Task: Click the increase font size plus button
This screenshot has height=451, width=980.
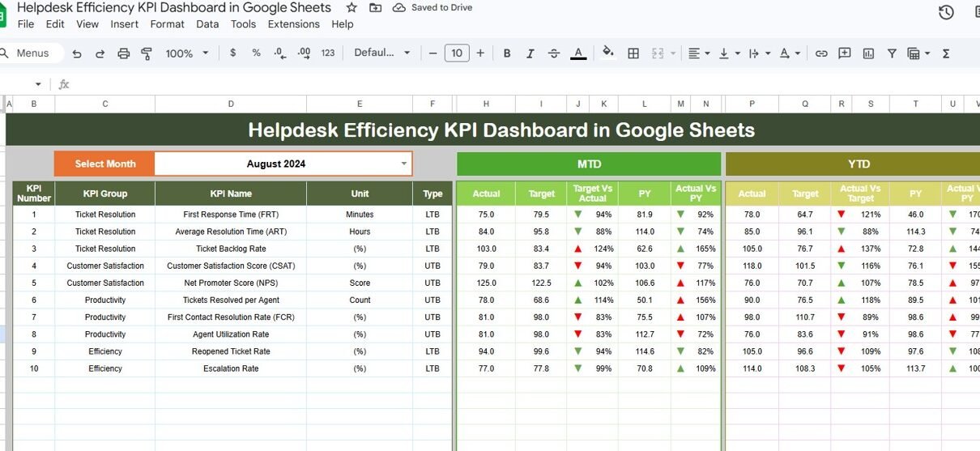Action: click(x=480, y=53)
